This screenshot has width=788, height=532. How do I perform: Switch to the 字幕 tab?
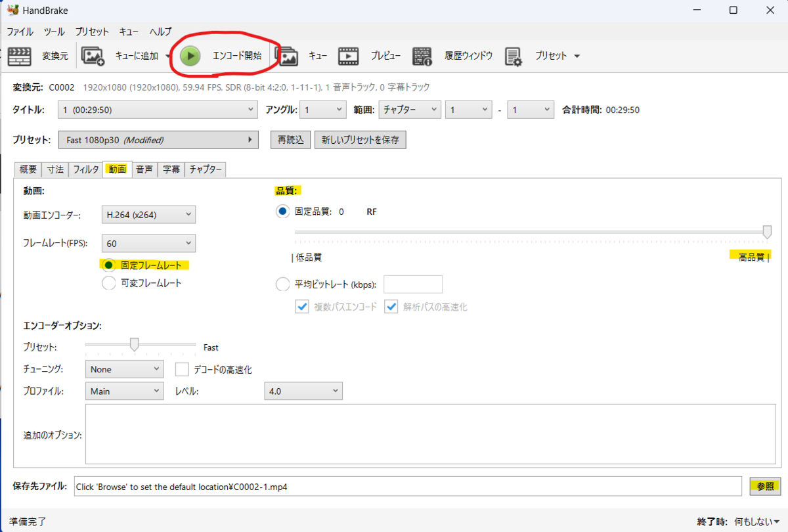[171, 169]
